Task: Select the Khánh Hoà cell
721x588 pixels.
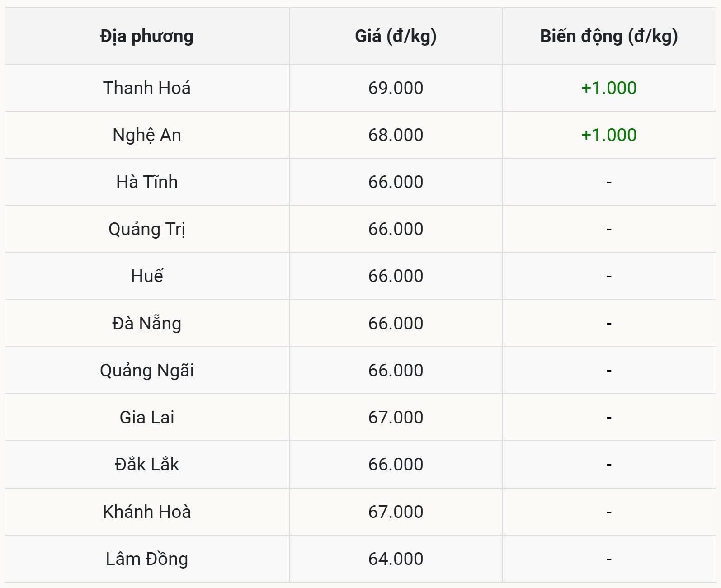Action: (x=147, y=512)
